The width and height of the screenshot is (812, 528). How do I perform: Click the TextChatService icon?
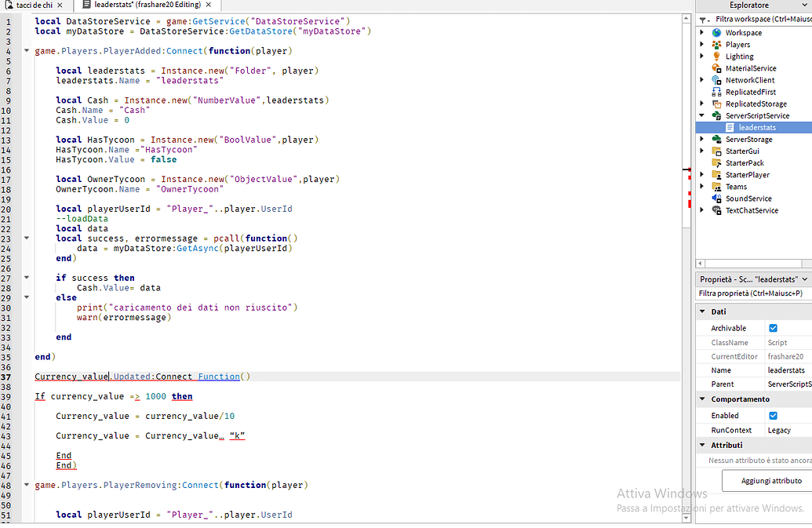coord(717,211)
